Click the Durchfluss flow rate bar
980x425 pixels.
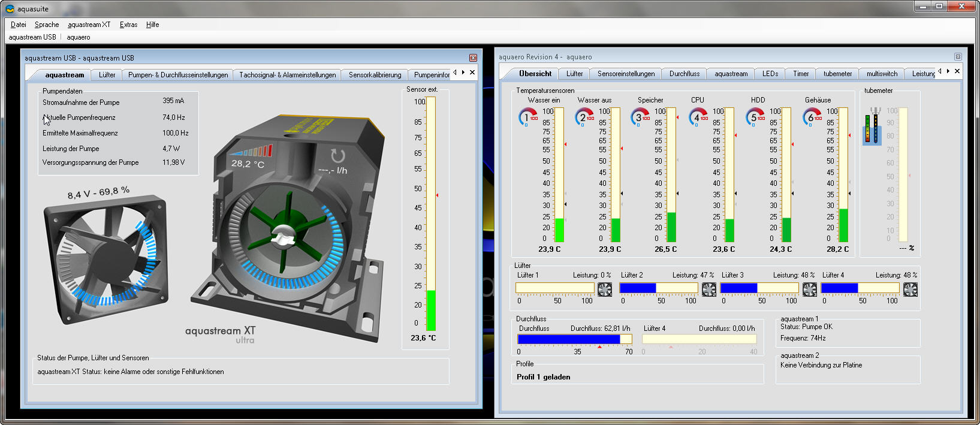[574, 339]
